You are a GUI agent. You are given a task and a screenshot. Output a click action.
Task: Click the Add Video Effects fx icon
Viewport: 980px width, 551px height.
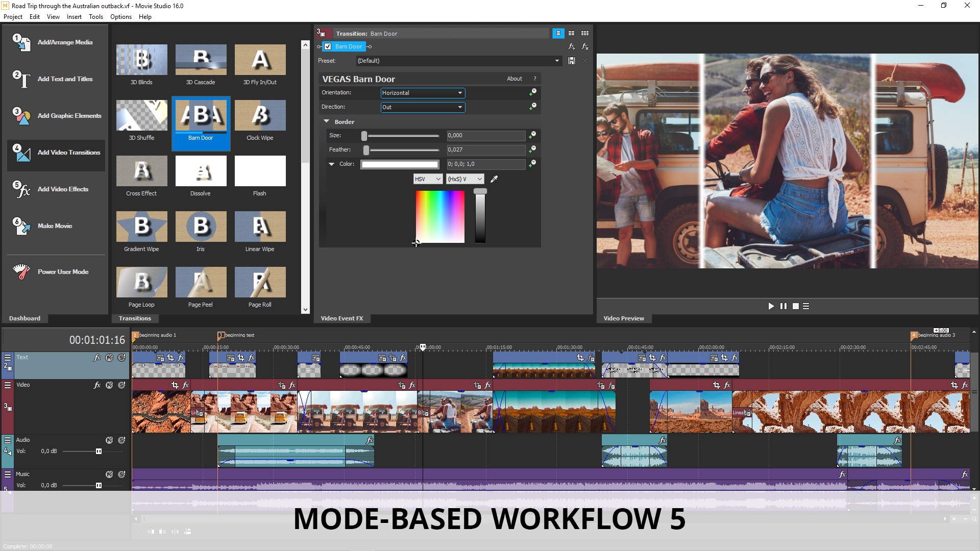[x=21, y=189]
